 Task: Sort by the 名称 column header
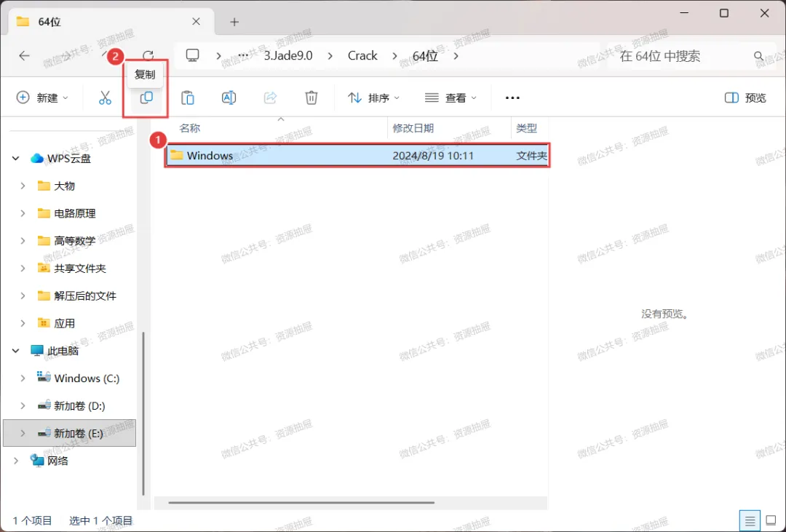[x=189, y=128]
